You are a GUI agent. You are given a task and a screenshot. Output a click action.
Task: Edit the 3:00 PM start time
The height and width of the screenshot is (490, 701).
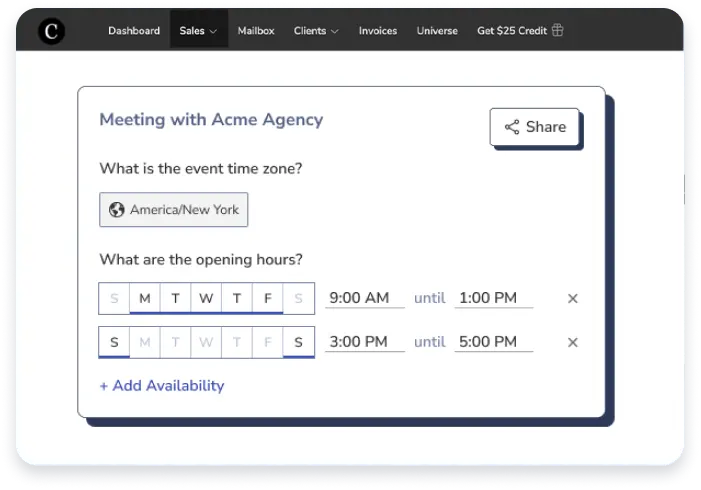click(x=365, y=342)
